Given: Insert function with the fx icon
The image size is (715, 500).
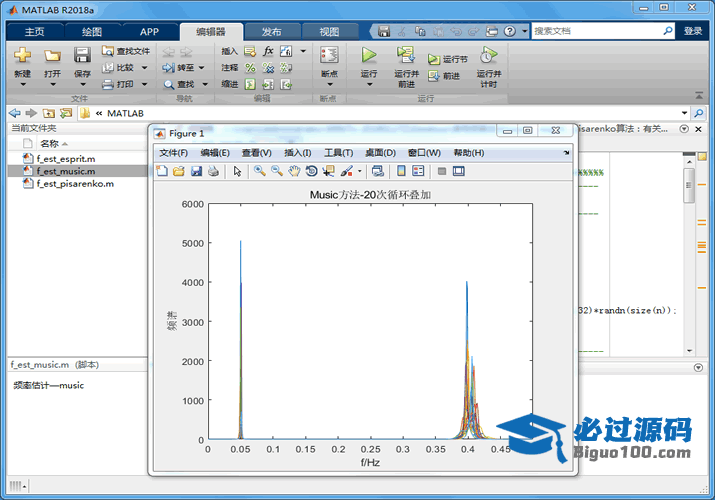Looking at the screenshot, I should tap(268, 51).
